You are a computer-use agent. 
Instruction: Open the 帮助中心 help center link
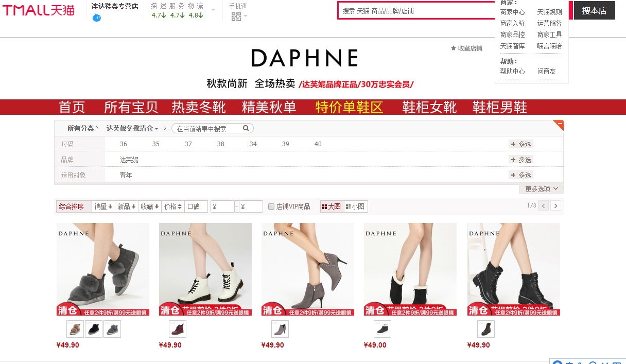[513, 72]
